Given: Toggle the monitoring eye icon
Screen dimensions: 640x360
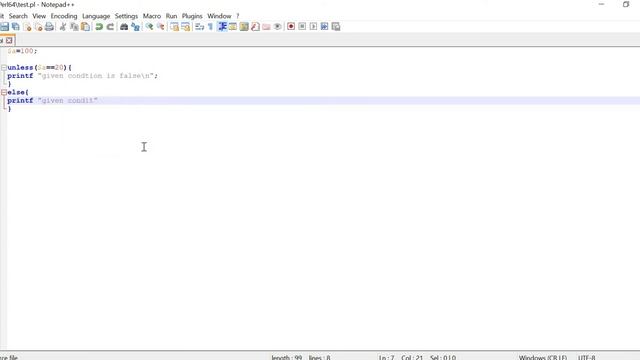Looking at the screenshot, I should (278, 27).
